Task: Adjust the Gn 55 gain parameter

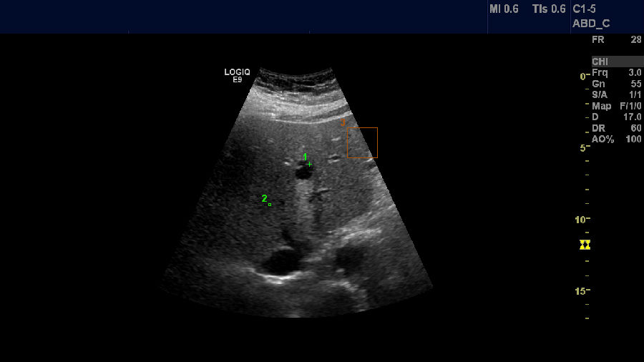Action: click(x=616, y=84)
